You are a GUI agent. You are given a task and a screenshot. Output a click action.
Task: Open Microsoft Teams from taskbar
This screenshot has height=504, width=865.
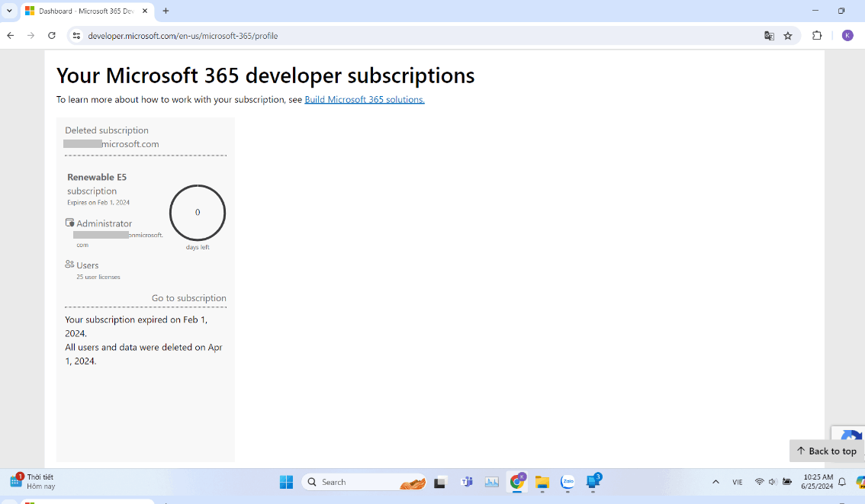(467, 483)
